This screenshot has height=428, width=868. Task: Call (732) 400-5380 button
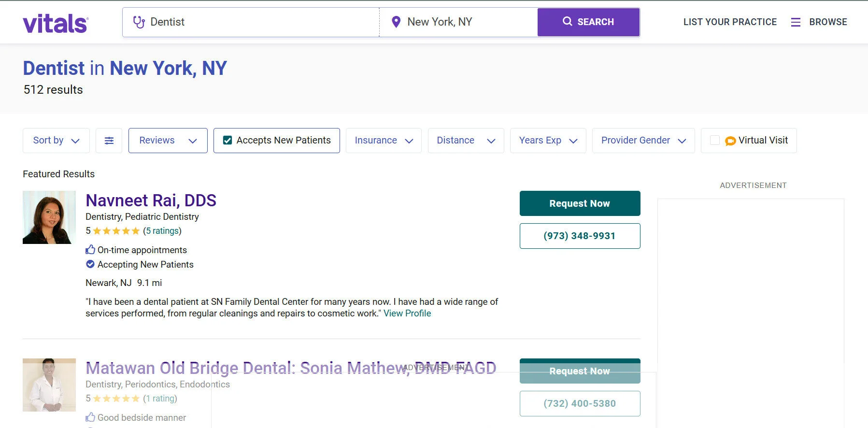tap(580, 403)
